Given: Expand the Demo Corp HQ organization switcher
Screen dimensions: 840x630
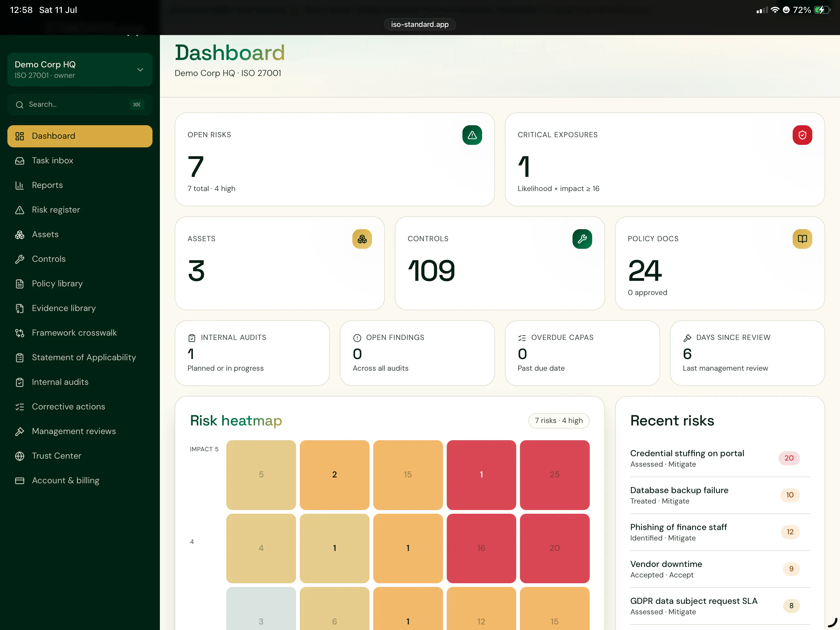Looking at the screenshot, I should click(x=80, y=70).
